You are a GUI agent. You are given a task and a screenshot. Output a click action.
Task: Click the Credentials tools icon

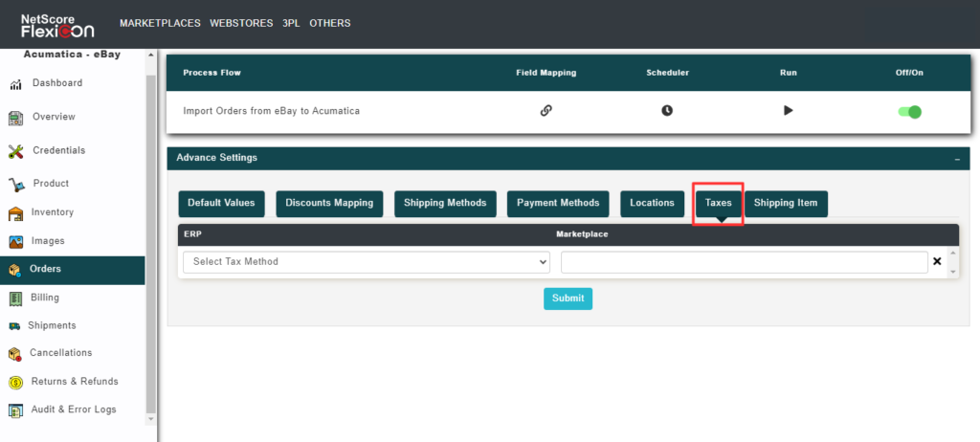click(15, 151)
